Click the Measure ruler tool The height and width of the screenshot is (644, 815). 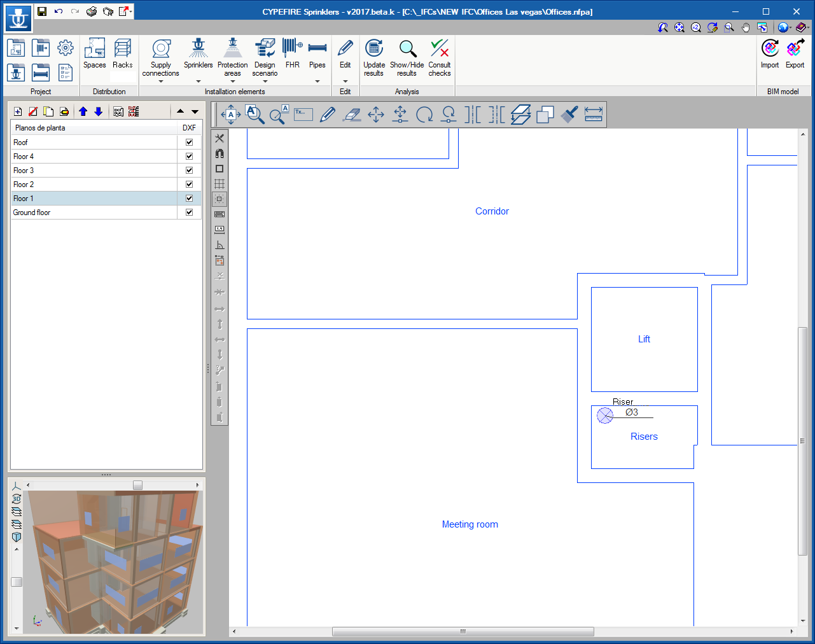pyautogui.click(x=594, y=115)
